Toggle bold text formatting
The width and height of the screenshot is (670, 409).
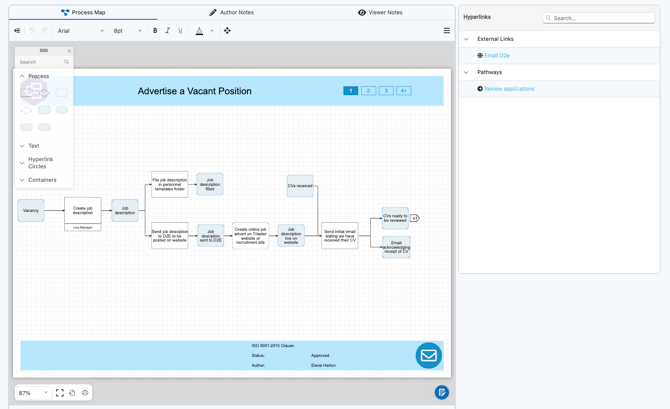(155, 31)
